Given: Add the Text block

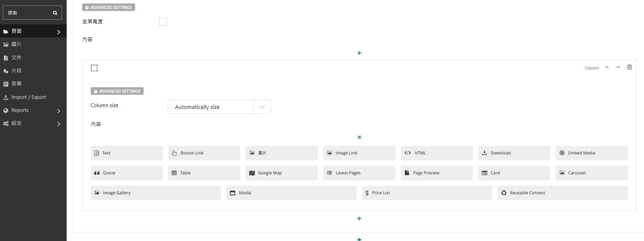Looking at the screenshot, I should [127, 153].
